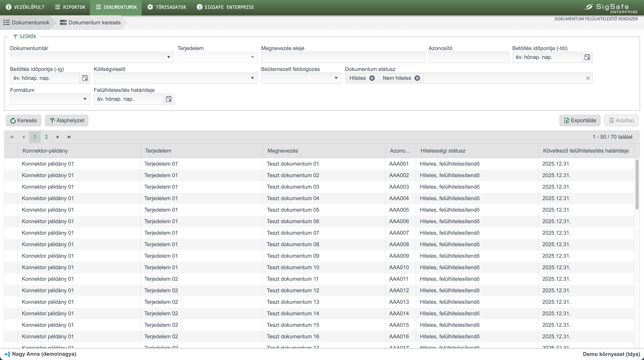Click the Szűrők filter funnel icon
Viewport: 644px width, 360px height.
(x=15, y=37)
